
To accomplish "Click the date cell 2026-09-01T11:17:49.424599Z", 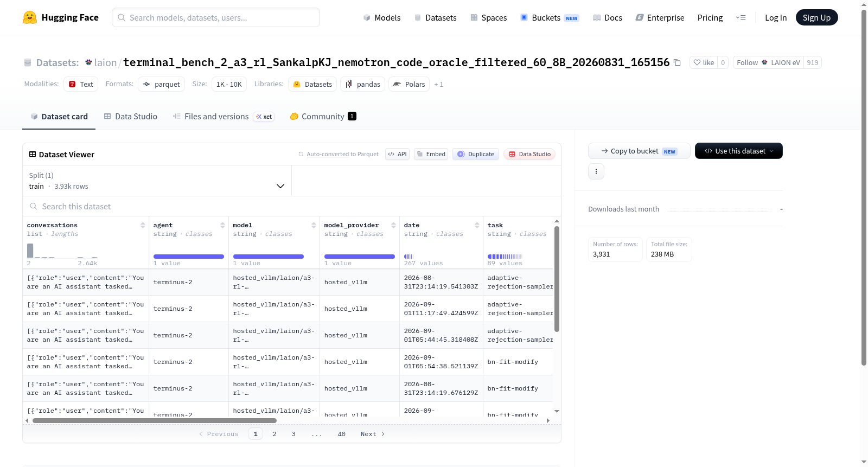I will [441, 309].
